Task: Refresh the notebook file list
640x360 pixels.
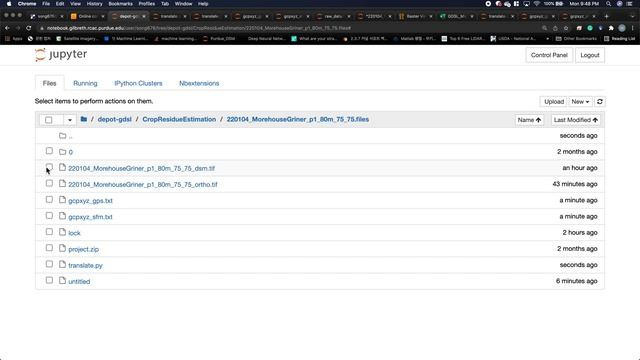Action: pos(600,102)
